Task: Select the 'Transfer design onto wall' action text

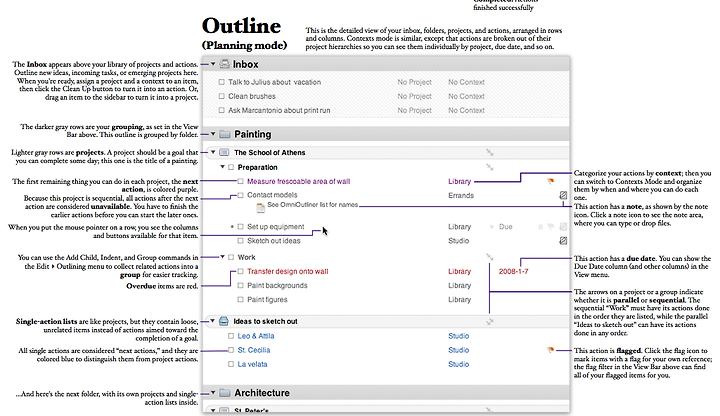Action: (287, 271)
